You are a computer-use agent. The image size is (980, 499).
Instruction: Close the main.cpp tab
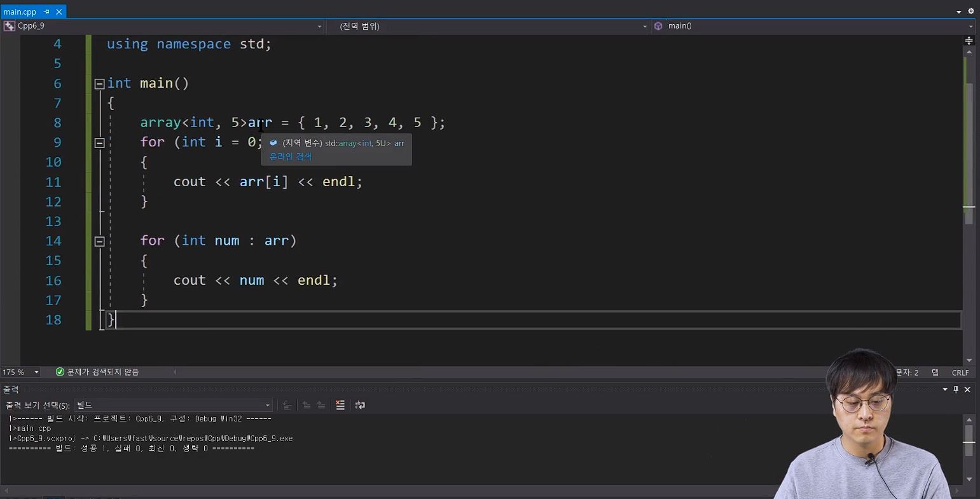pyautogui.click(x=59, y=11)
